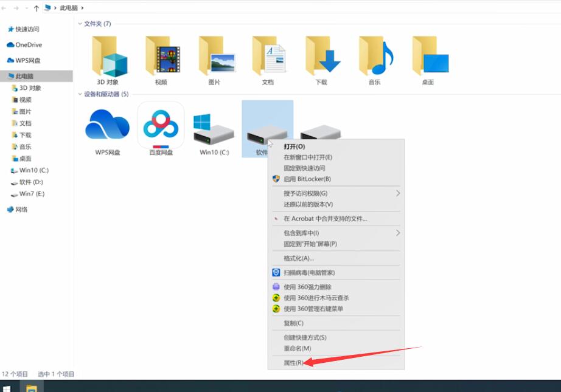Click the up arrow navigation button

(36, 8)
